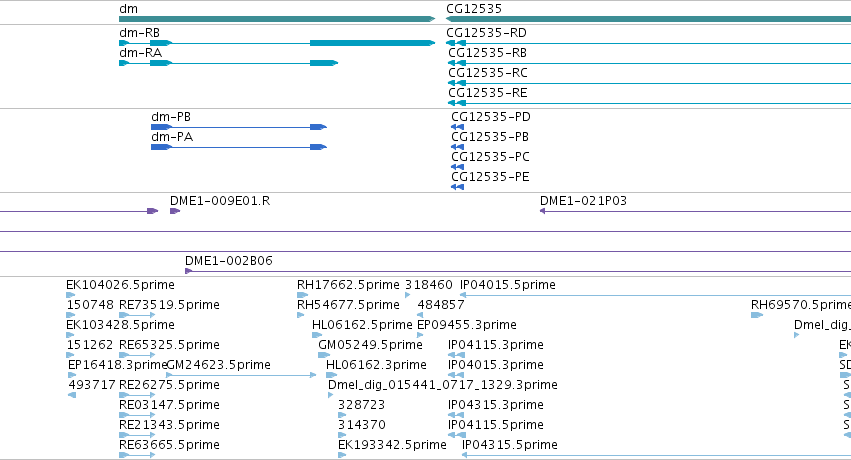Select EST EK104026.5prime label
This screenshot has height=460, width=851.
[x=120, y=285]
